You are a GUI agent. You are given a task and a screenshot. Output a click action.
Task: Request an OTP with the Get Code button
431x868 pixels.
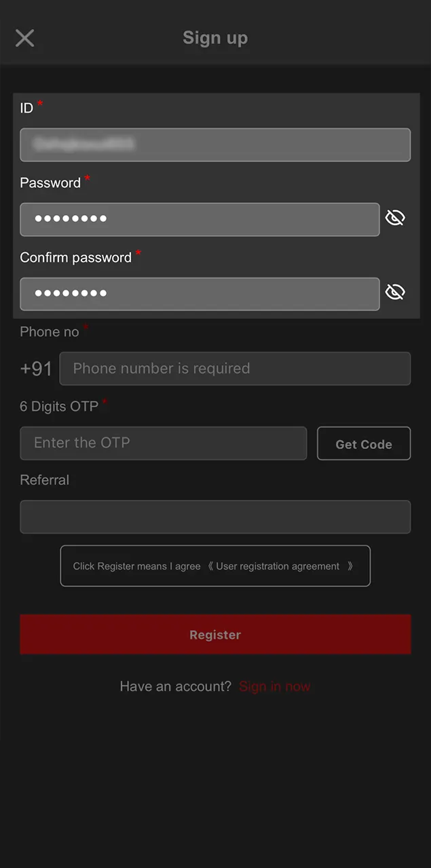click(x=364, y=443)
